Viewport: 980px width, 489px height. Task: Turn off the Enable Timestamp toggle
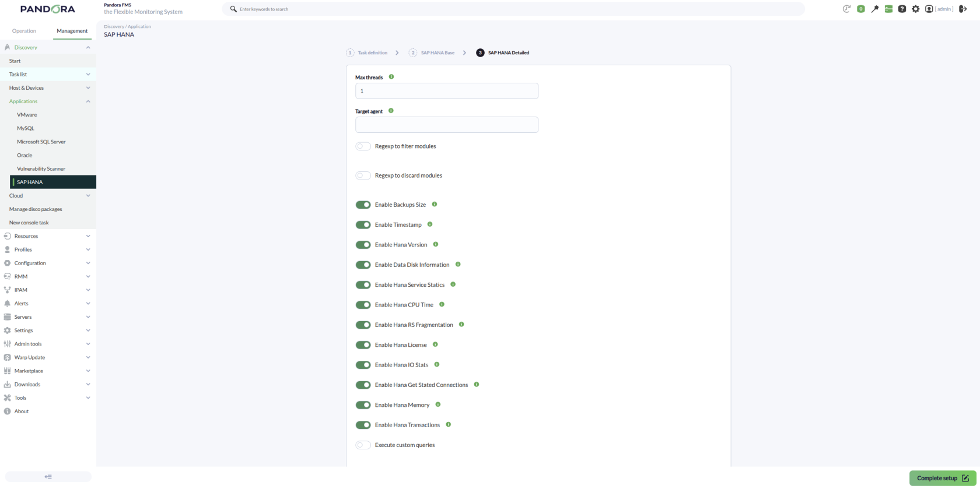363,225
